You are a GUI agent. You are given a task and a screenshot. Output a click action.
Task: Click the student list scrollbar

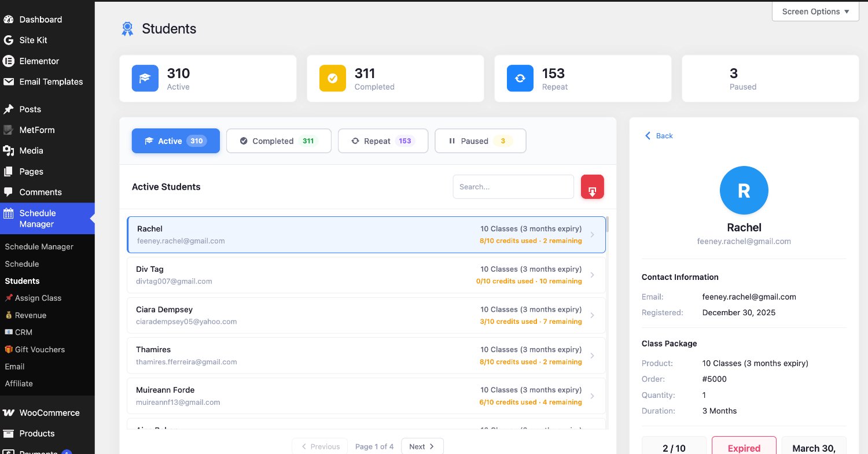tap(608, 226)
